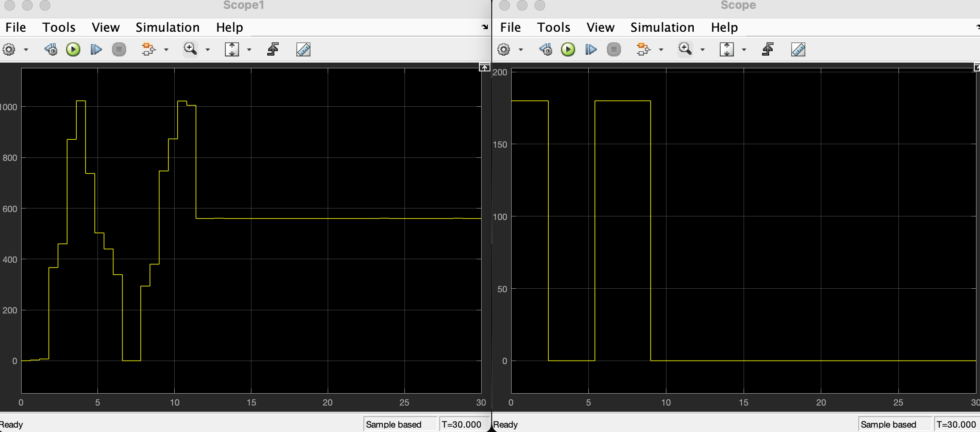
Task: Maximize Scope1 axes with corner button
Action: (x=484, y=67)
